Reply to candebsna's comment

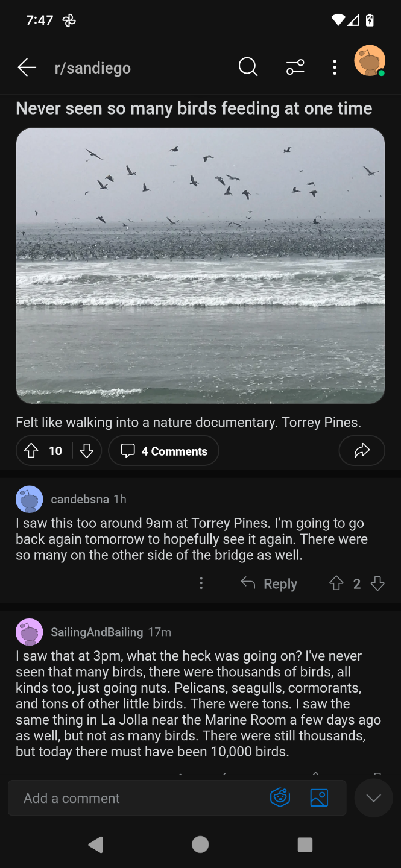click(269, 583)
